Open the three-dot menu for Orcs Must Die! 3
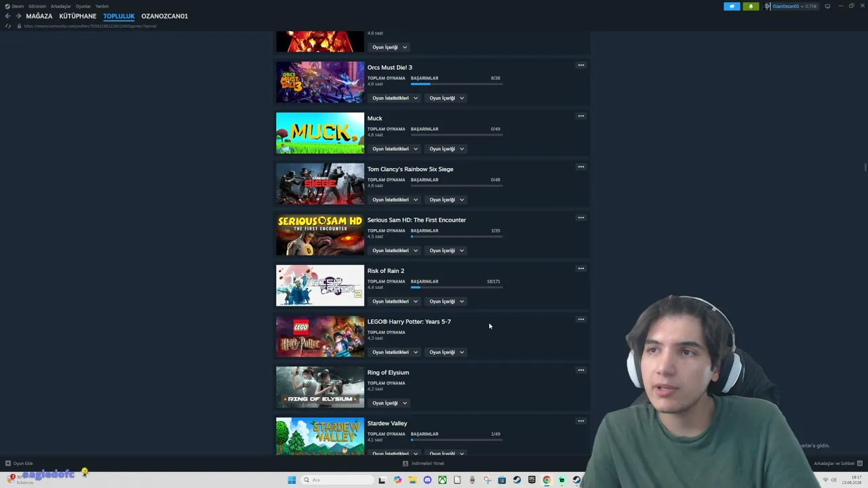The height and width of the screenshot is (488, 868). pyautogui.click(x=581, y=65)
